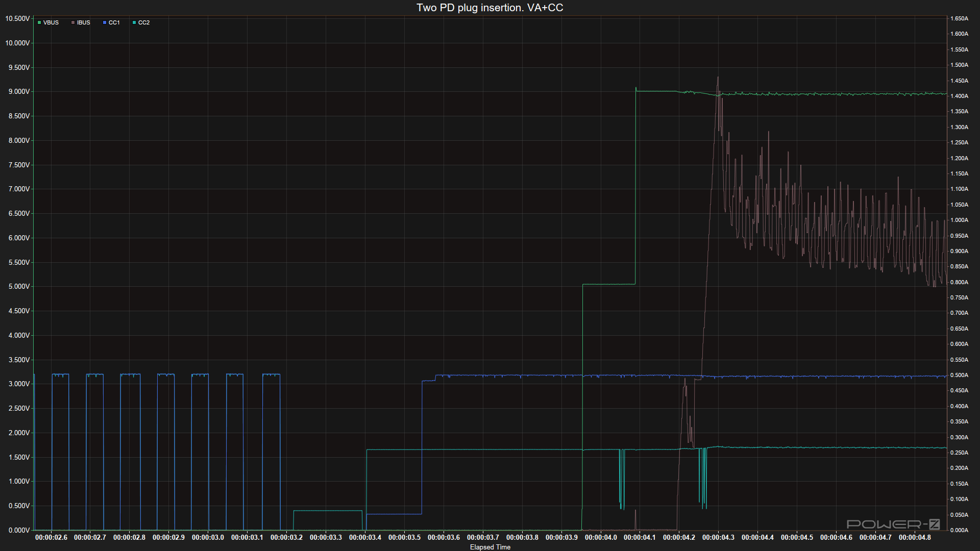Image resolution: width=980 pixels, height=551 pixels.
Task: Click the 5.000V voltage axis label
Action: 19,287
